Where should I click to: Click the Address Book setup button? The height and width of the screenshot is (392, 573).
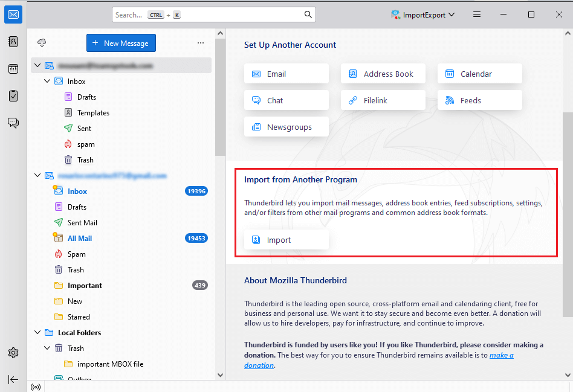coord(383,74)
